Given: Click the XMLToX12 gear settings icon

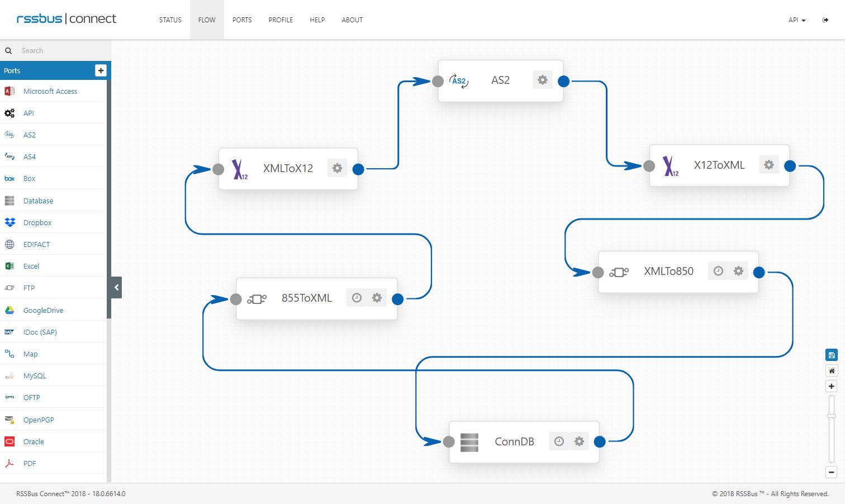Looking at the screenshot, I should click(337, 168).
